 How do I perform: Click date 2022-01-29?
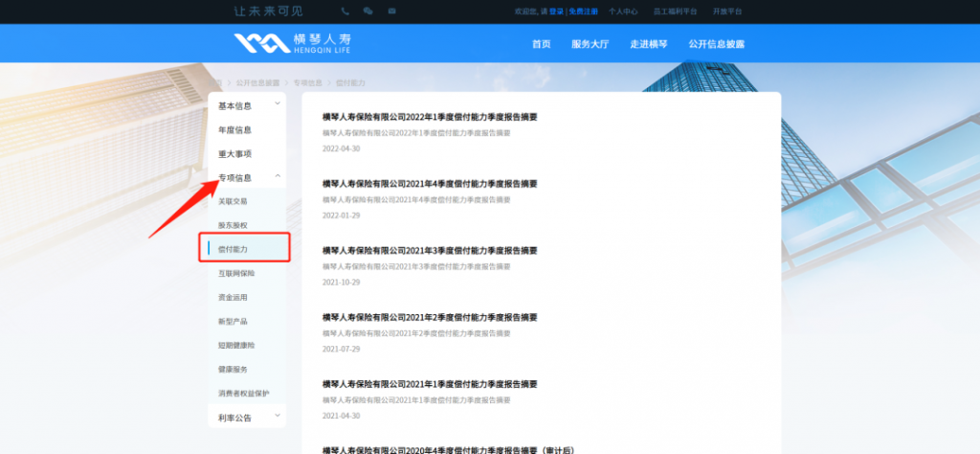342,216
